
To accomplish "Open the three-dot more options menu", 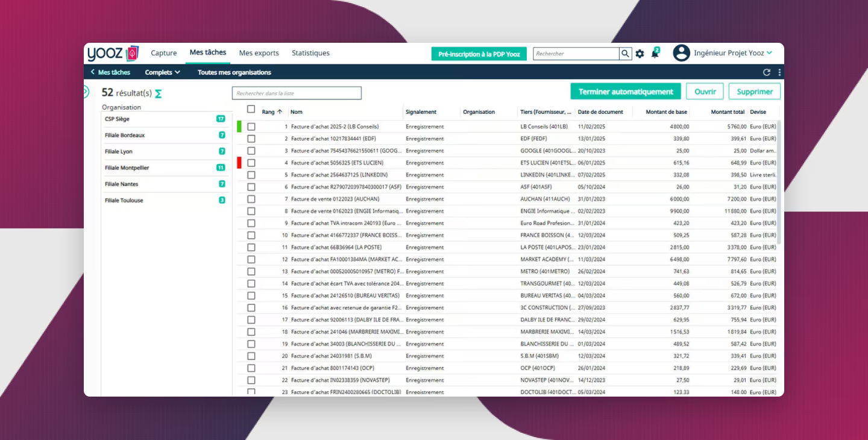I will coord(779,72).
